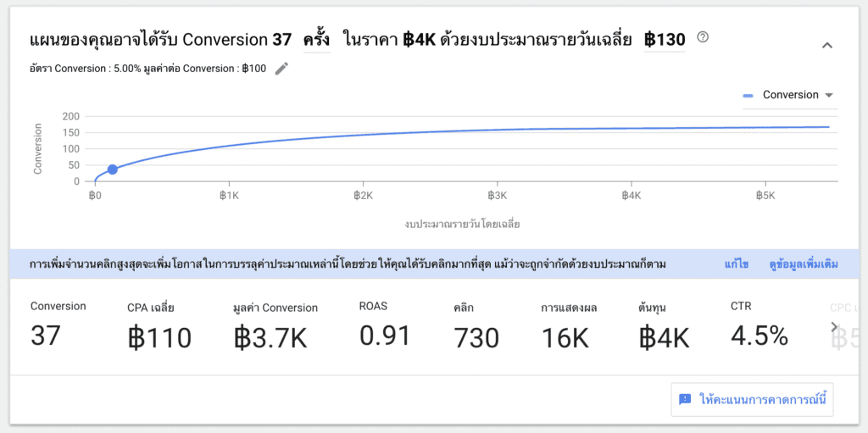Collapse the forecast panel with chevron
Viewport: 868px width, 433px height.
tap(827, 45)
